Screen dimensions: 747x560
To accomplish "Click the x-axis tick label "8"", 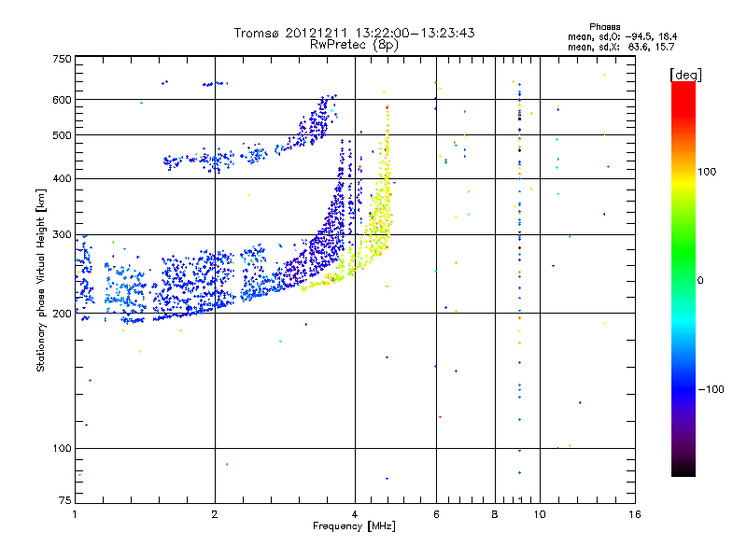I will pyautogui.click(x=495, y=514).
